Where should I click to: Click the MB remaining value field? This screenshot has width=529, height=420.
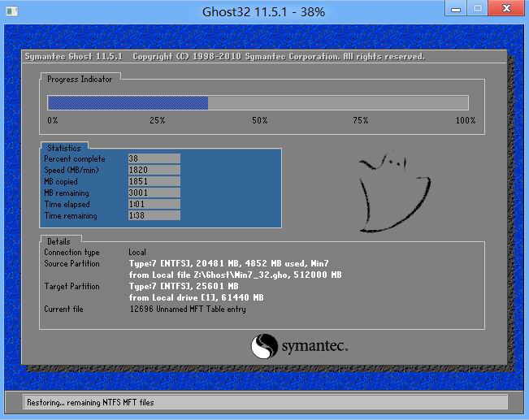click(x=154, y=193)
